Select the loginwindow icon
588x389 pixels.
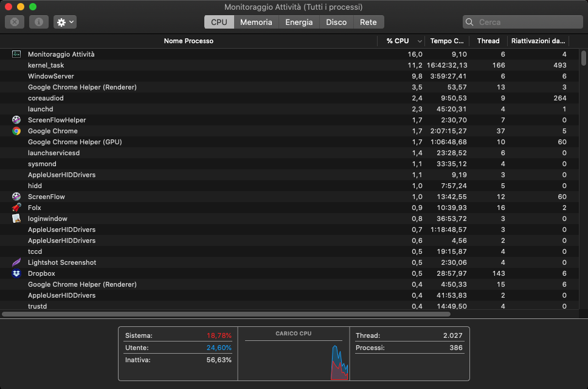(16, 218)
